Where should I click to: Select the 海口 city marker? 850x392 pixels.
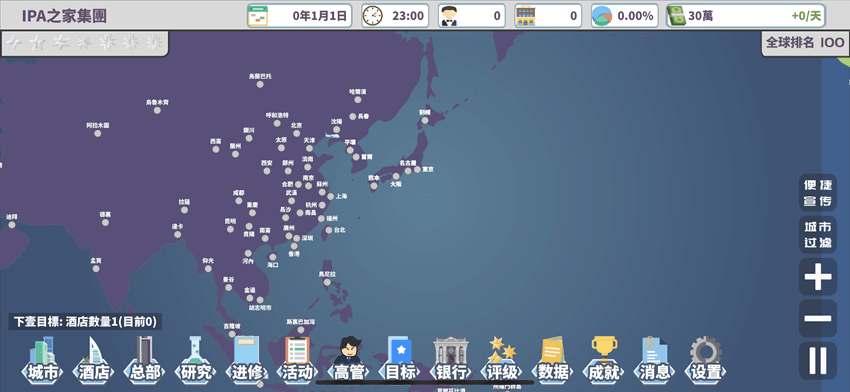point(273,257)
